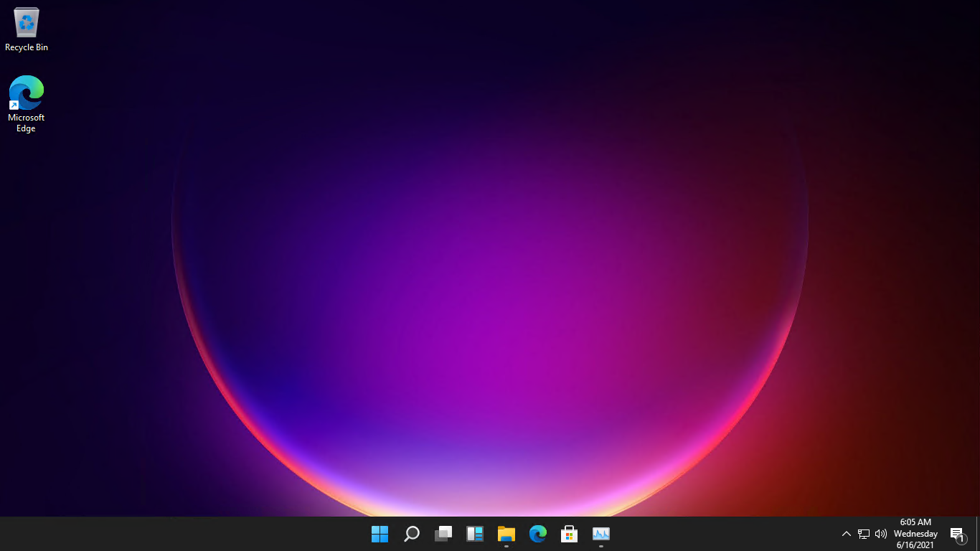Image resolution: width=980 pixels, height=551 pixels.
Task: Click the volume speaker tray icon
Action: (881, 534)
